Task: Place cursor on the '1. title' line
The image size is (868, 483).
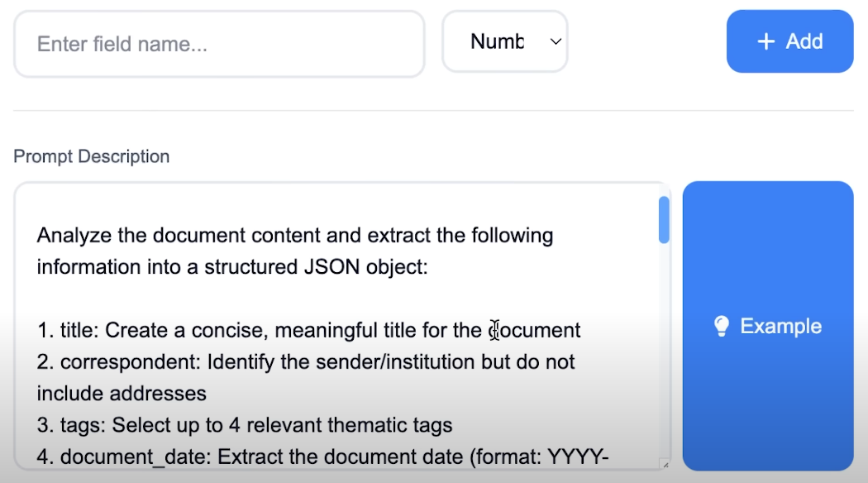Action: pos(309,330)
